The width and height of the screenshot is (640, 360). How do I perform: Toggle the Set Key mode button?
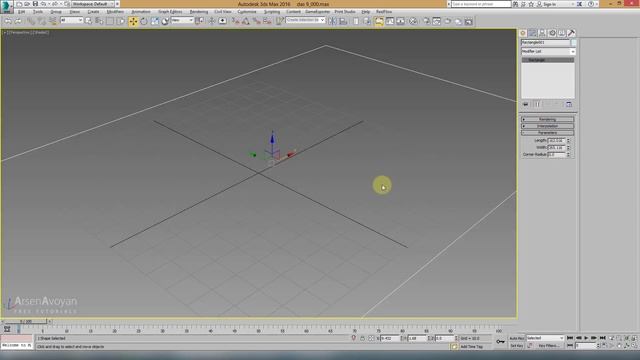(517, 346)
